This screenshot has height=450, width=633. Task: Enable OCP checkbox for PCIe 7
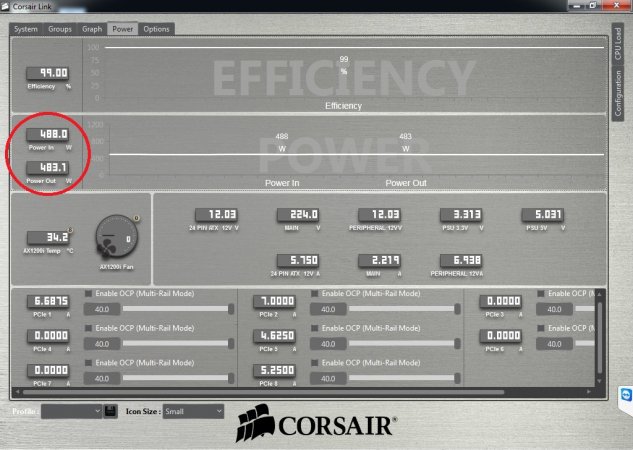coord(88,363)
